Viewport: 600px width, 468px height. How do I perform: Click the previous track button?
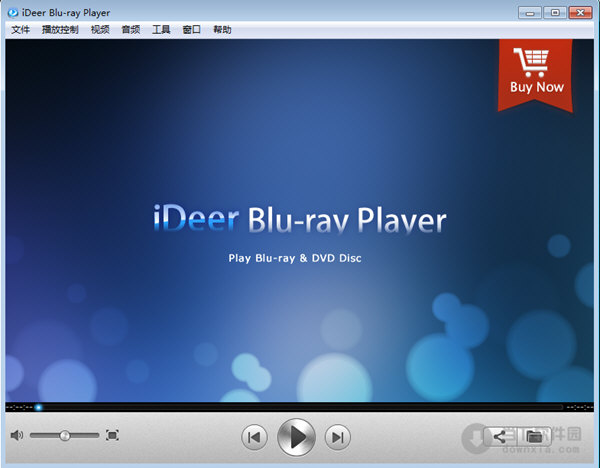pyautogui.click(x=254, y=437)
